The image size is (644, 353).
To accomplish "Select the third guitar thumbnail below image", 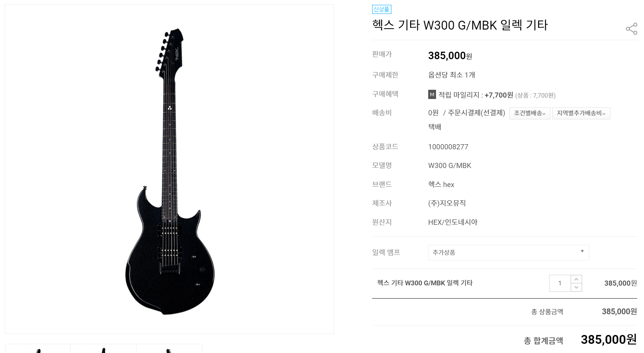I will (169, 349).
